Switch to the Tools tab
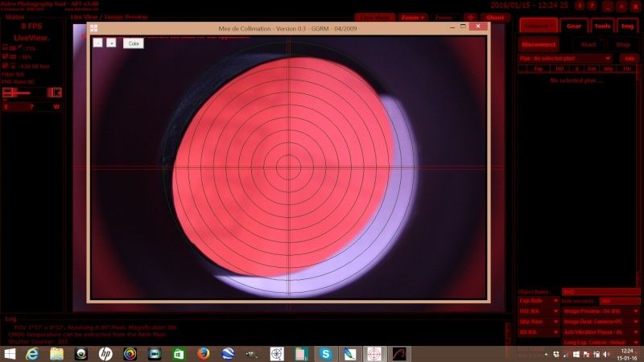The height and width of the screenshot is (362, 644). (x=602, y=26)
